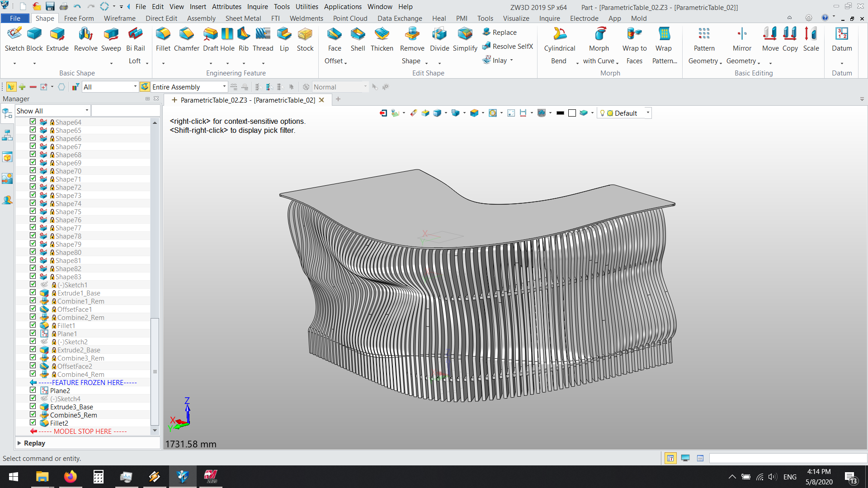Screen dimensions: 868x488
Task: Drag the Manager panel scrollbar down
Action: tap(155, 435)
